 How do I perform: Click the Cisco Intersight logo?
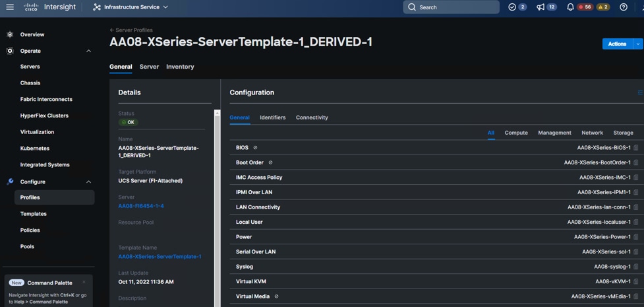(49, 7)
